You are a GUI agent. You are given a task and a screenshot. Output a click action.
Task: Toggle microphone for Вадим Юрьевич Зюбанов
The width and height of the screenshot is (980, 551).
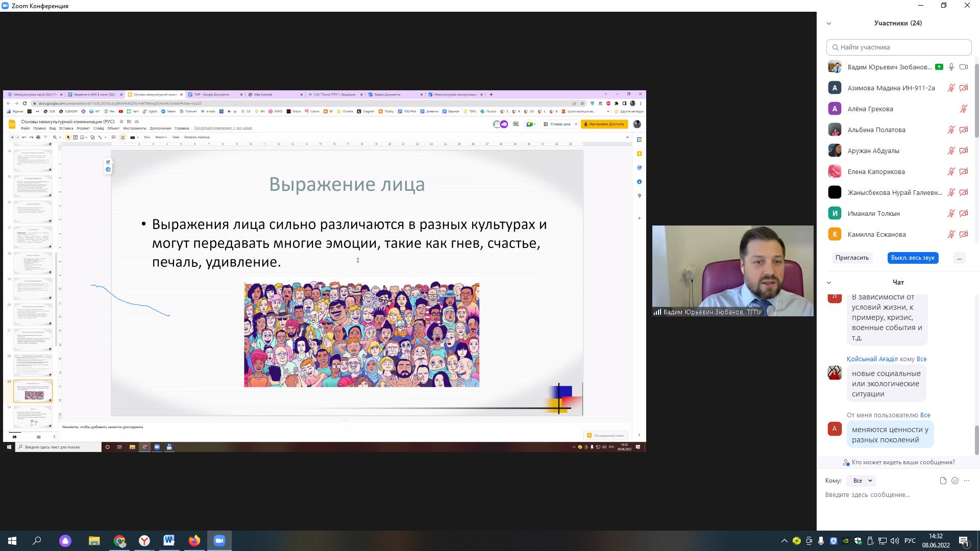[951, 67]
